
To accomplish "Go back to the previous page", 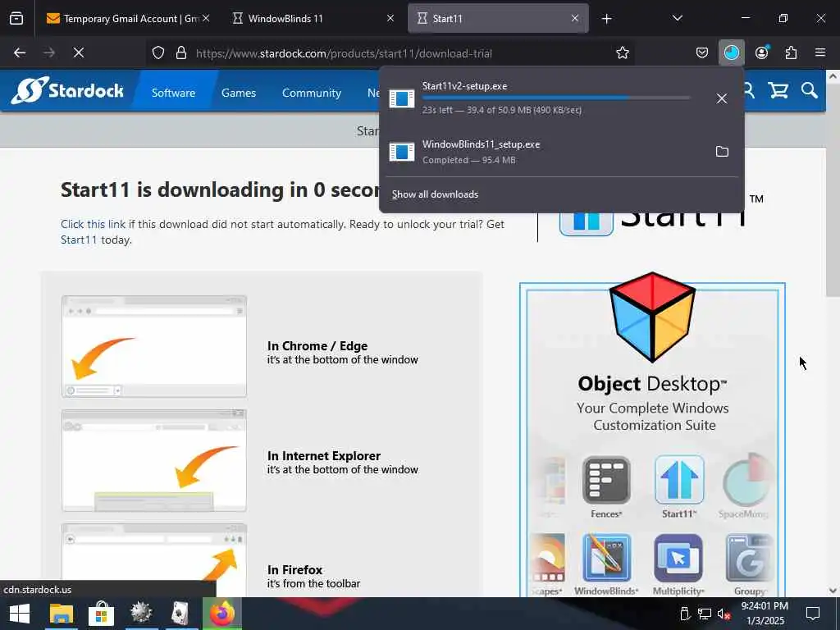I will pyautogui.click(x=20, y=52).
